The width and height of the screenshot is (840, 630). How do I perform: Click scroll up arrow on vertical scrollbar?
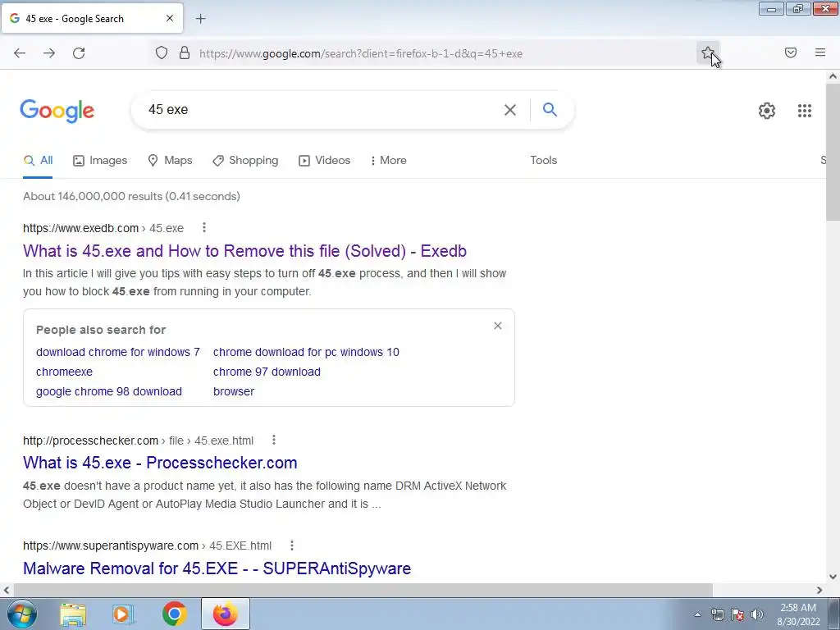(833, 76)
